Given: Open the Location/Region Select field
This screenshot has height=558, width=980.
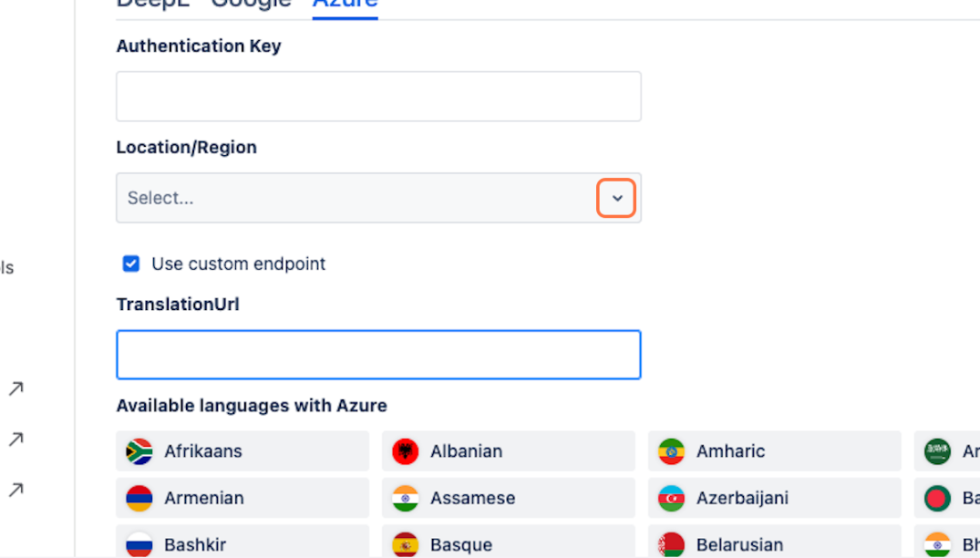Looking at the screenshot, I should pos(356,198).
